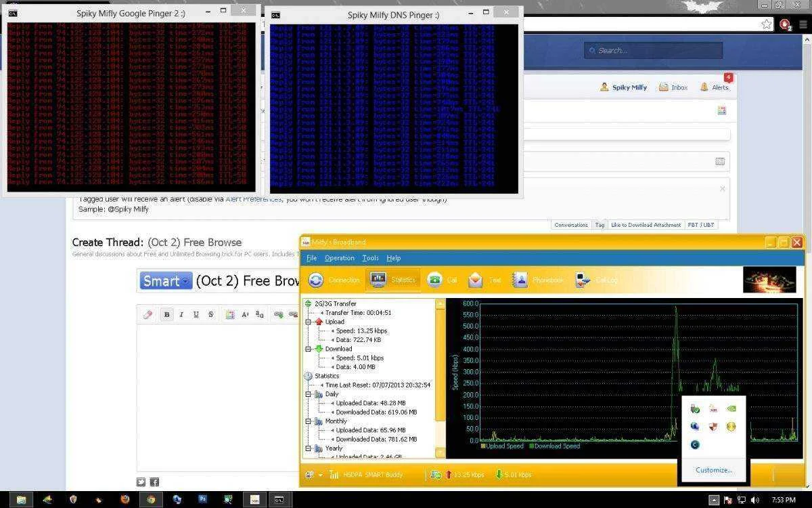Click statistics tree scrollbar up arrow
Screen dimensions: 812x508
click(x=441, y=304)
